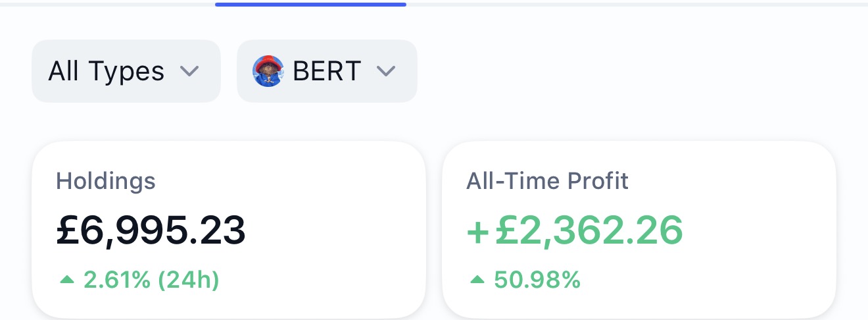The image size is (868, 320).
Task: Click the BERT coin avatar icon
Action: point(268,71)
